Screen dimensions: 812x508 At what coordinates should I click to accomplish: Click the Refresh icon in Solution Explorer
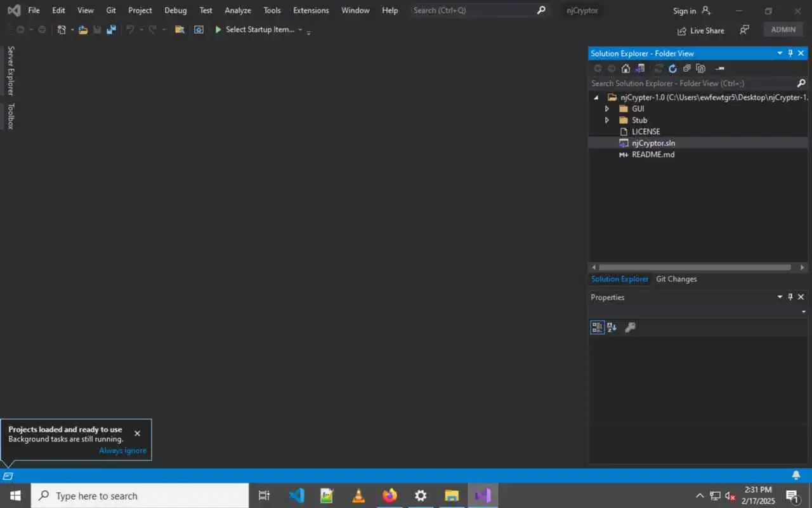[x=672, y=69]
